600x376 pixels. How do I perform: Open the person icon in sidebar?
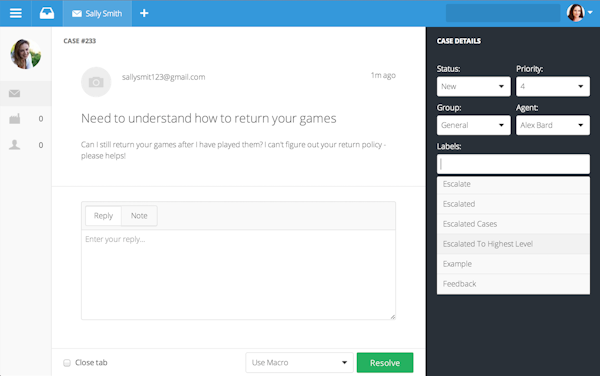pos(15,145)
